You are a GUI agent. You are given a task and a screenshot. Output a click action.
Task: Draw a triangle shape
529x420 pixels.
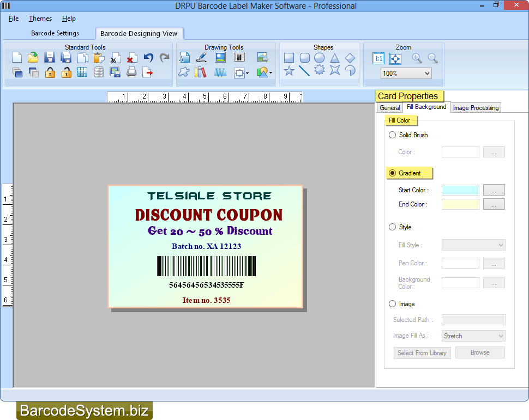335,58
